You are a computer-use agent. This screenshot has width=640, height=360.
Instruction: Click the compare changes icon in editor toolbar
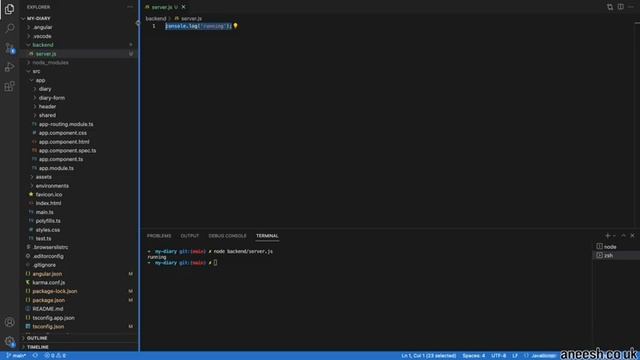click(610, 7)
